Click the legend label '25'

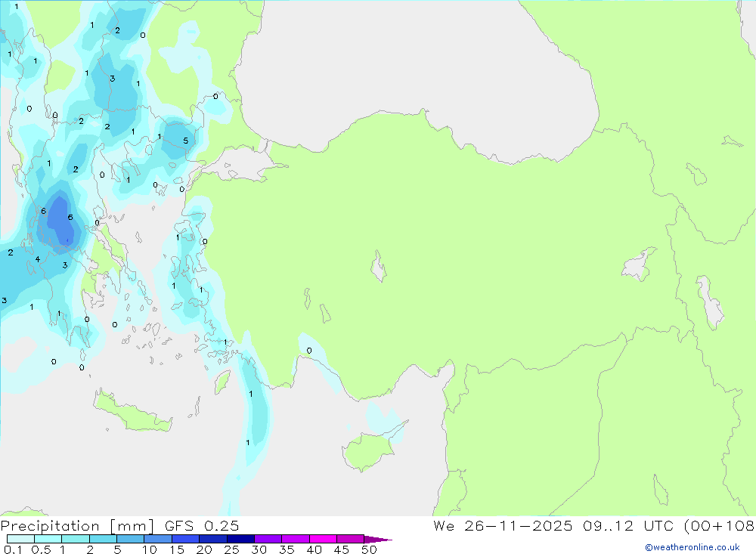click(232, 549)
